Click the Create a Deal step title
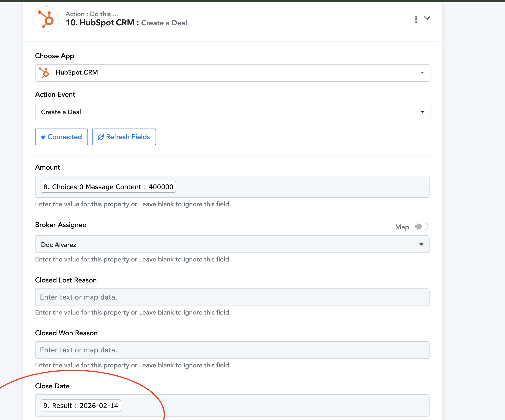Viewport: 505px width, 420px height. 164,23
